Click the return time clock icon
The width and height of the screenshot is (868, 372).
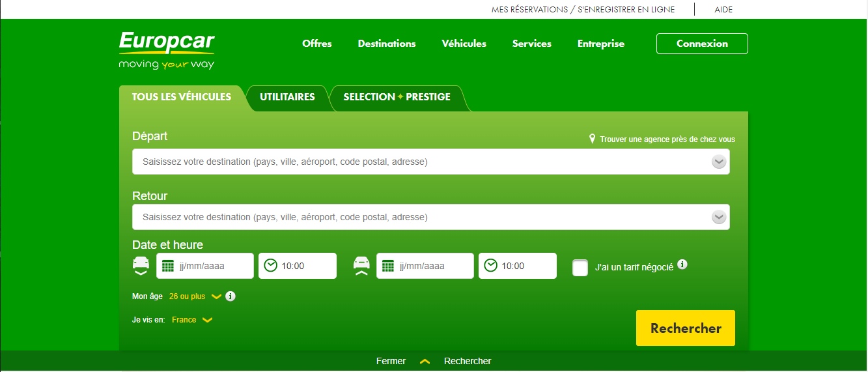coord(491,265)
